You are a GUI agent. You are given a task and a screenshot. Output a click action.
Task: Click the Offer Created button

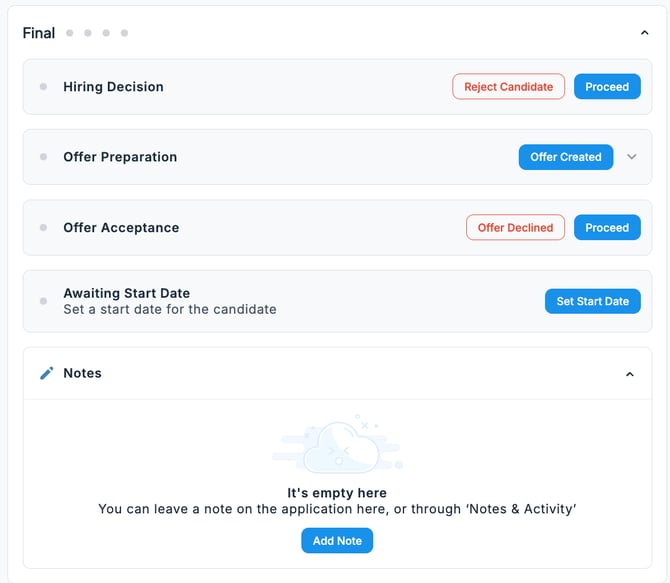point(565,157)
